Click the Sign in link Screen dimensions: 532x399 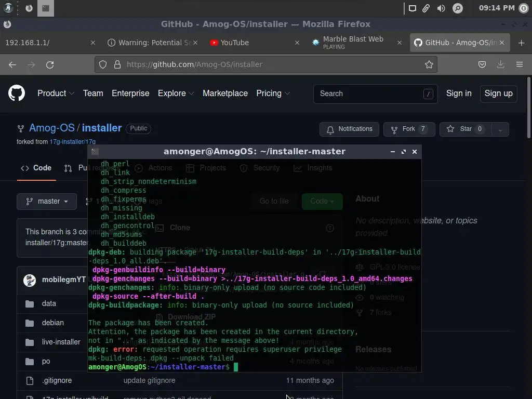[459, 94]
